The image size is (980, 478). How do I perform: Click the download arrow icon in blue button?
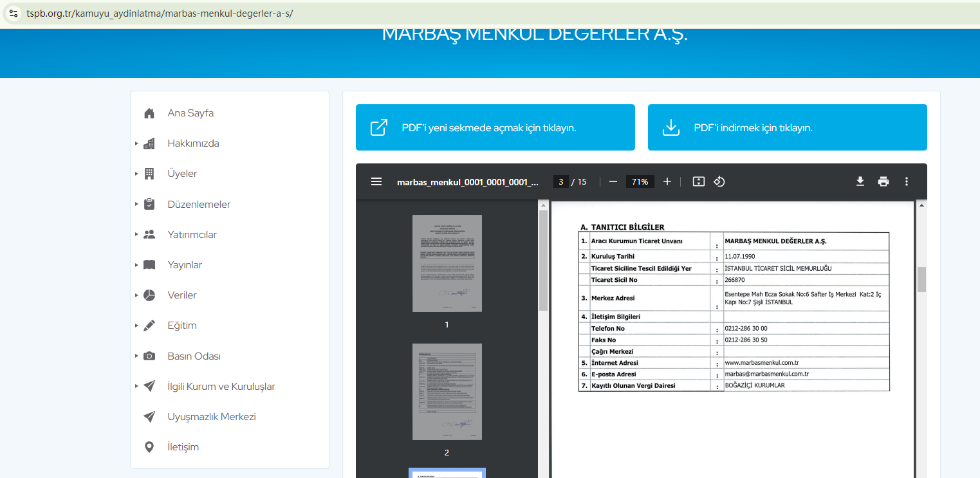pos(671,127)
